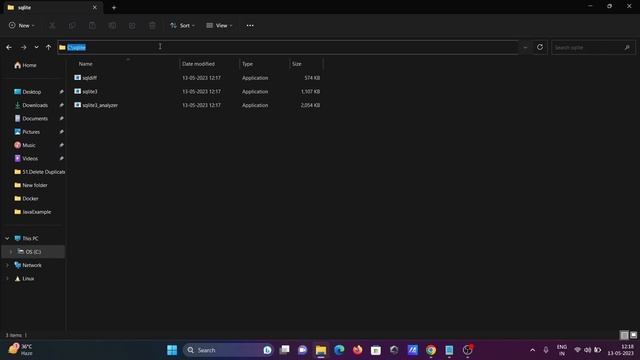This screenshot has height=360, width=640.
Task: Open Google Chrome from the taskbar
Action: 431,350
